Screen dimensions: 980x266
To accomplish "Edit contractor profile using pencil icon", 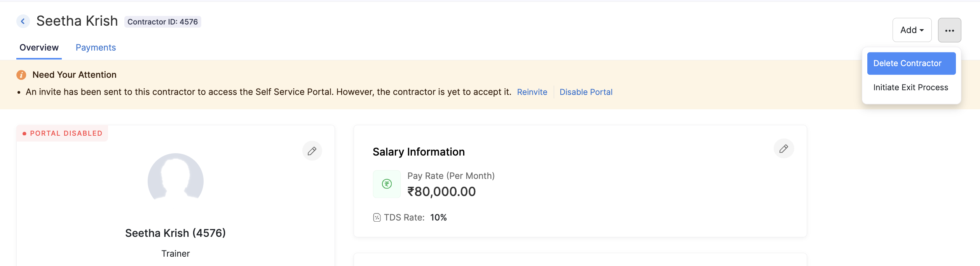I will tap(312, 151).
